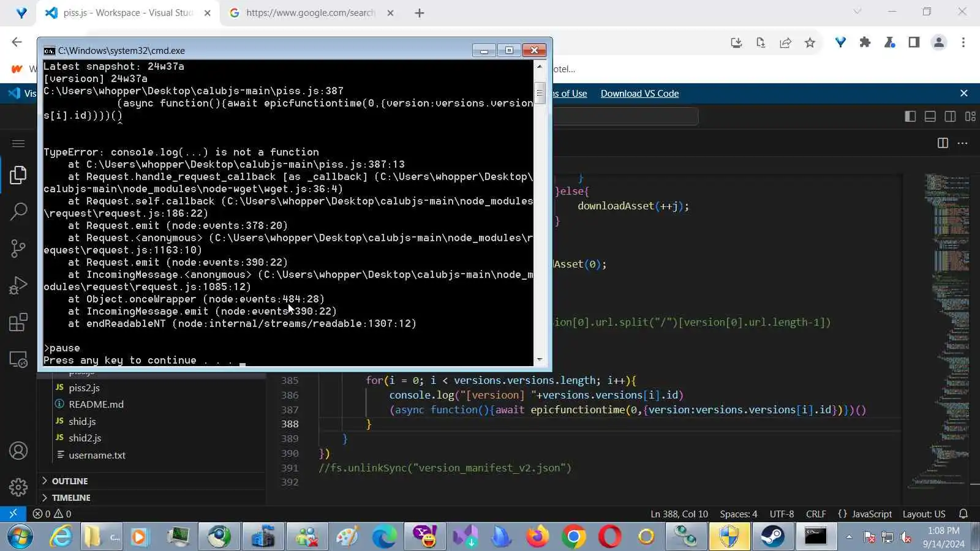980x551 pixels.
Task: Click the share page icon in browser toolbar
Action: (785, 42)
